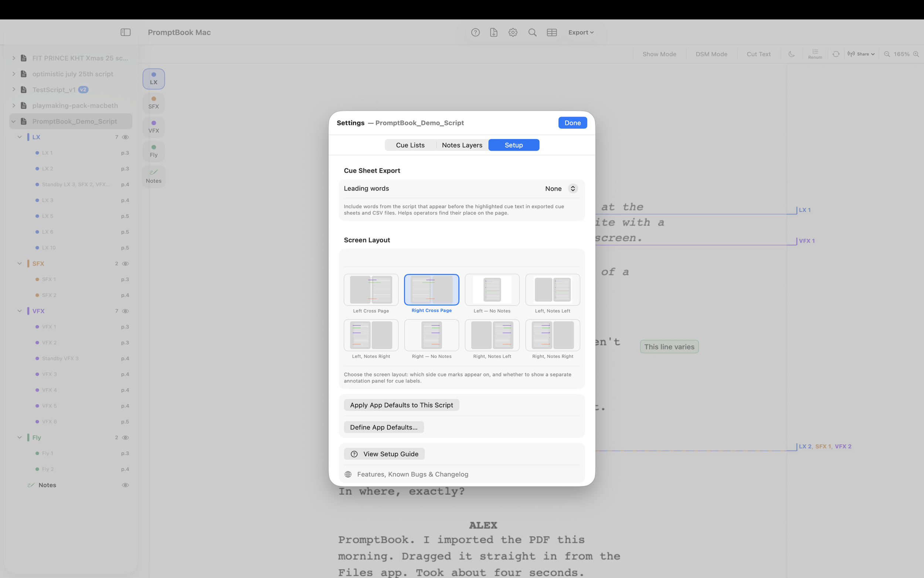The image size is (924, 578).
Task: Select the LX cue tool button
Action: coord(153,79)
